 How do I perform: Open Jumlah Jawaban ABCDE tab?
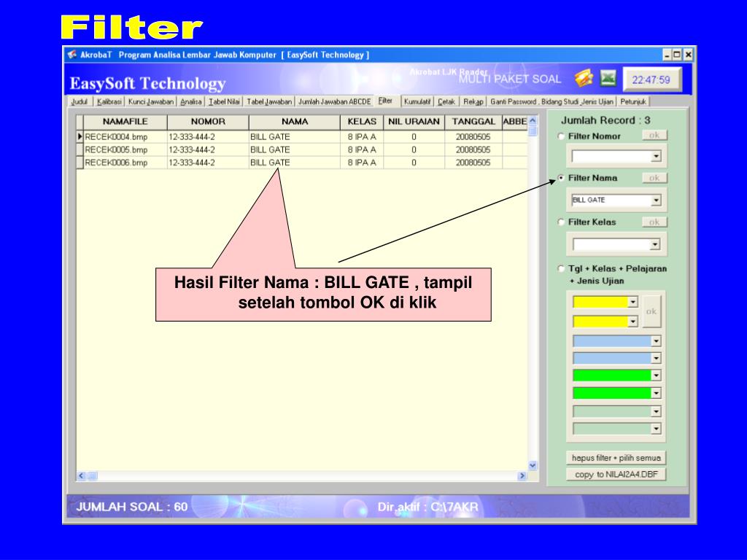click(x=334, y=101)
